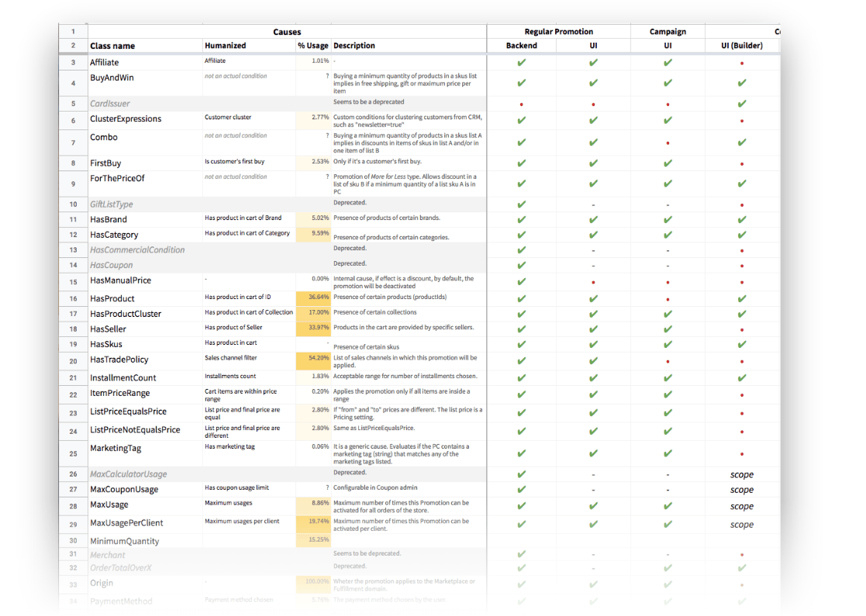Viewport: 866px width, 616px height.
Task: Select the "scope" cell in MaxCouponUsage row
Action: pyautogui.click(x=742, y=490)
